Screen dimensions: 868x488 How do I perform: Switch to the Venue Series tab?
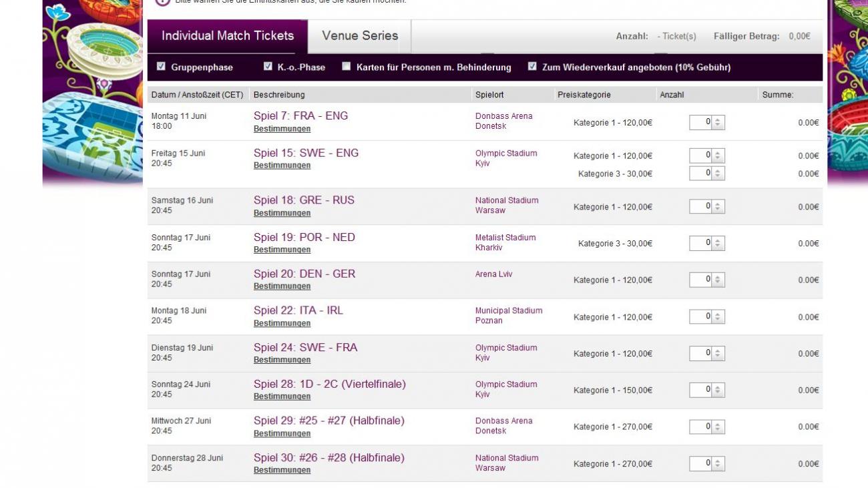[359, 36]
